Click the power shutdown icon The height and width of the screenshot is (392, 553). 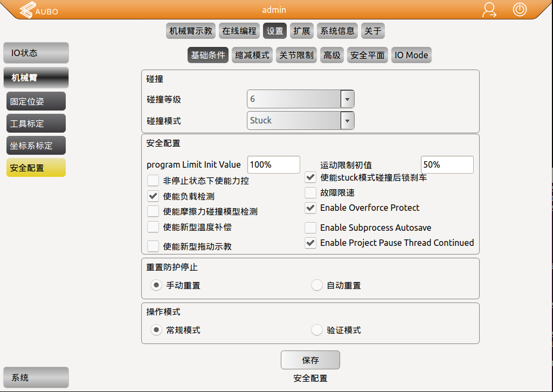520,10
